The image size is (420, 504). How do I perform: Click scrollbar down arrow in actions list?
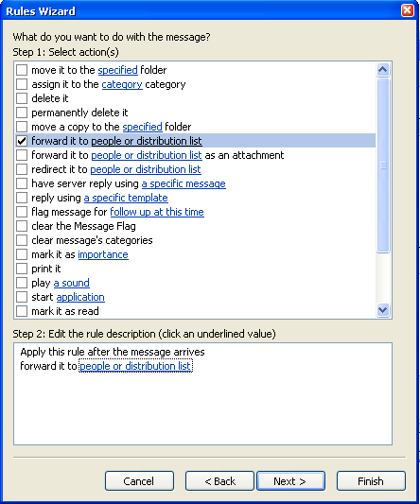383,310
